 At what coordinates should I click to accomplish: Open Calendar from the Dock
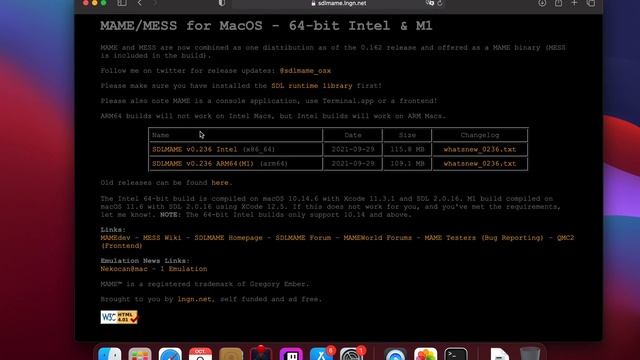point(200,354)
